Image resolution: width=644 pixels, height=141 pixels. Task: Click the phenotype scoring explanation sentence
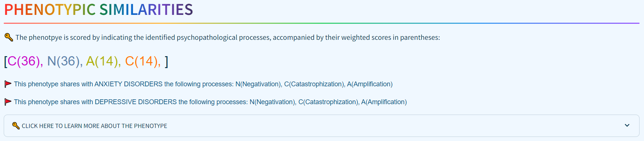click(228, 38)
